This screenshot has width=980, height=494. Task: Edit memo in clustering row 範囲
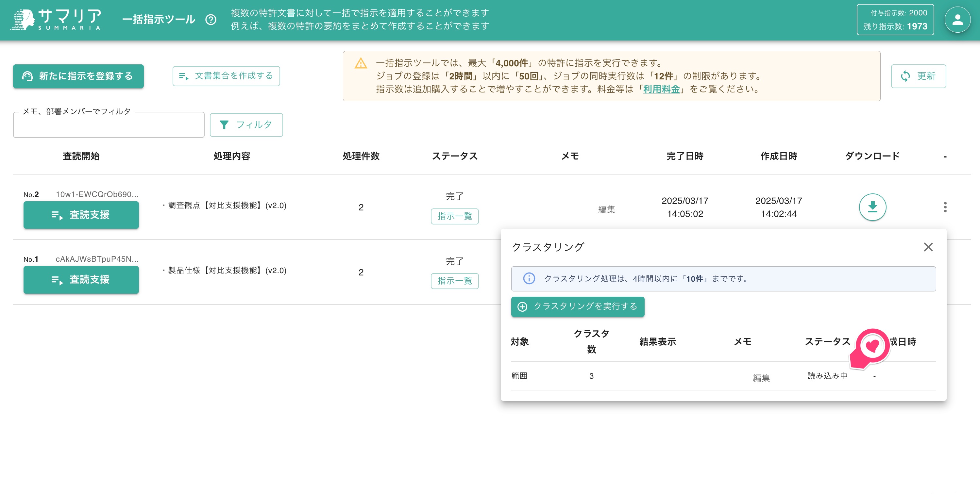(x=761, y=378)
